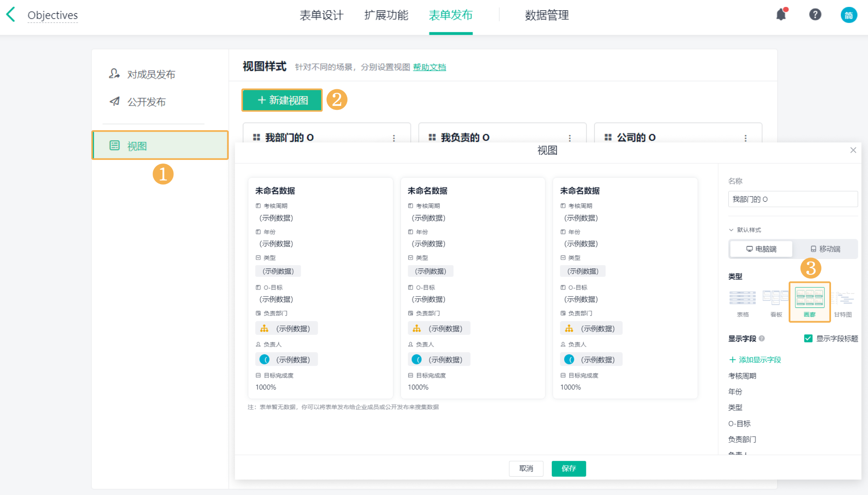Screen dimensions: 868x495
Task: Click the Objectives form title
Action: pyautogui.click(x=53, y=15)
